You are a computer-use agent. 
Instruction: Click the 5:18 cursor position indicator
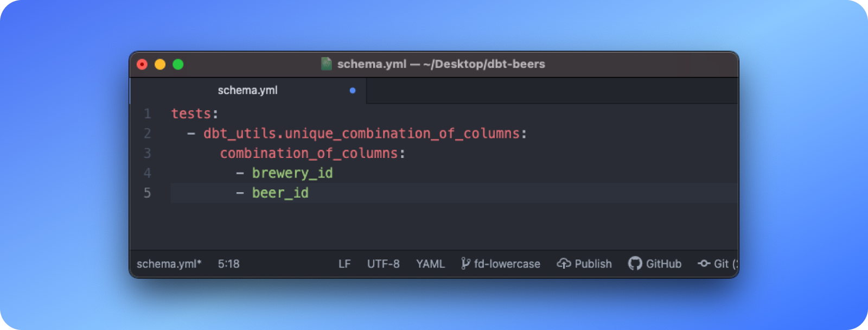point(228,264)
